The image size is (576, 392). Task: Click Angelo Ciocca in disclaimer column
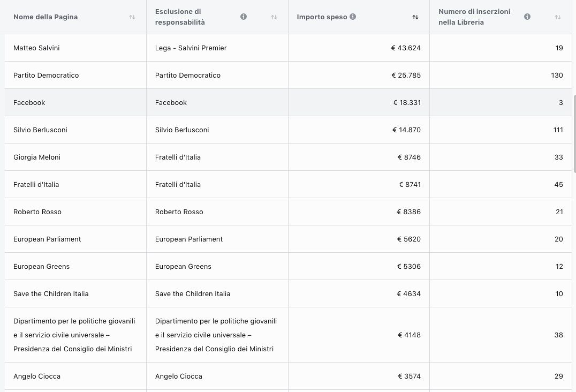click(x=179, y=376)
